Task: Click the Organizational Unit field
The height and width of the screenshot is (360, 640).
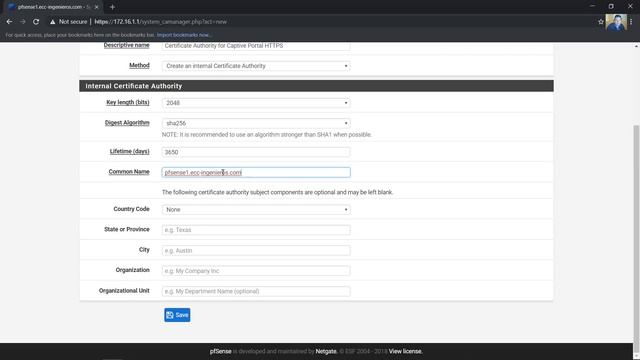Action: [x=256, y=291]
